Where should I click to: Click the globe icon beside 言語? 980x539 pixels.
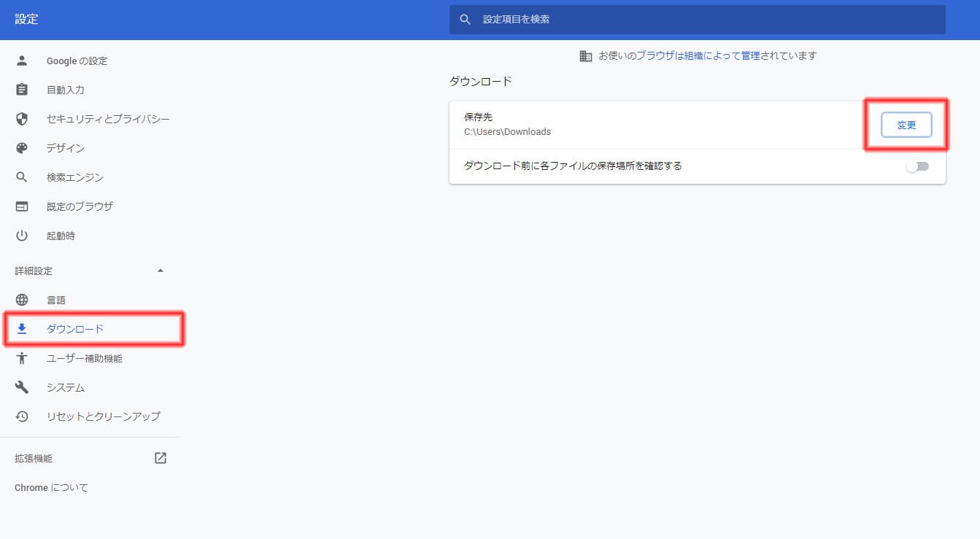point(22,300)
